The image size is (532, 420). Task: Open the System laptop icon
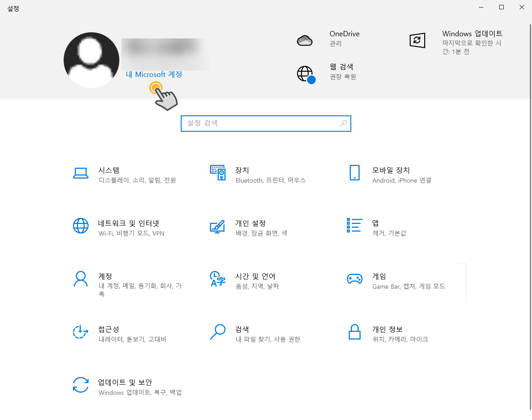click(x=80, y=173)
